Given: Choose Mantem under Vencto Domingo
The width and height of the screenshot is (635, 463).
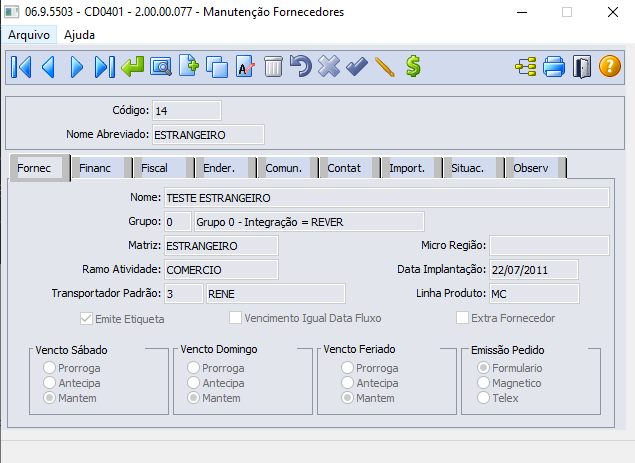Looking at the screenshot, I should pos(193,398).
